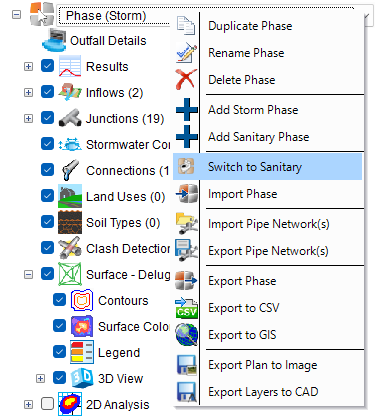Click the Switch to Sanitary icon
This screenshot has height=420, width=388.
coord(186,166)
